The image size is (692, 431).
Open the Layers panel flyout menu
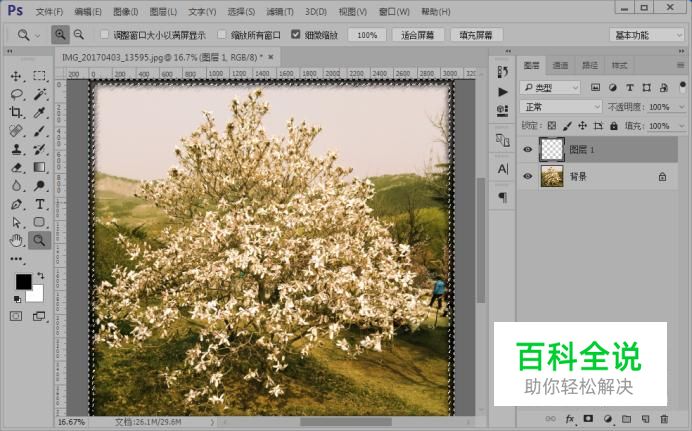pos(681,65)
